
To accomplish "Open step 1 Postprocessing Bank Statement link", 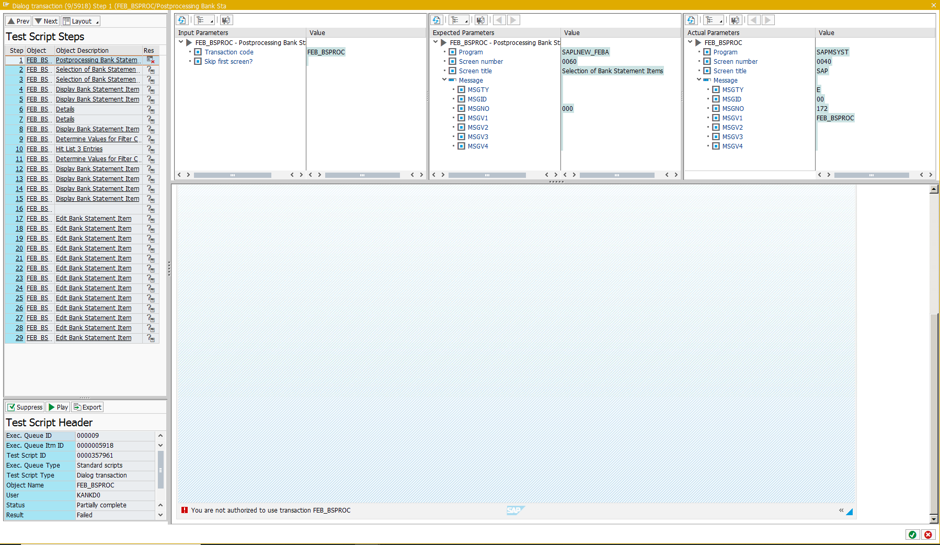I will (x=97, y=60).
